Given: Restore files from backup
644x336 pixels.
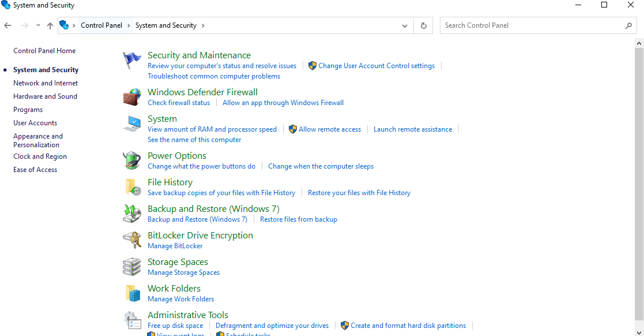Looking at the screenshot, I should pos(299,219).
